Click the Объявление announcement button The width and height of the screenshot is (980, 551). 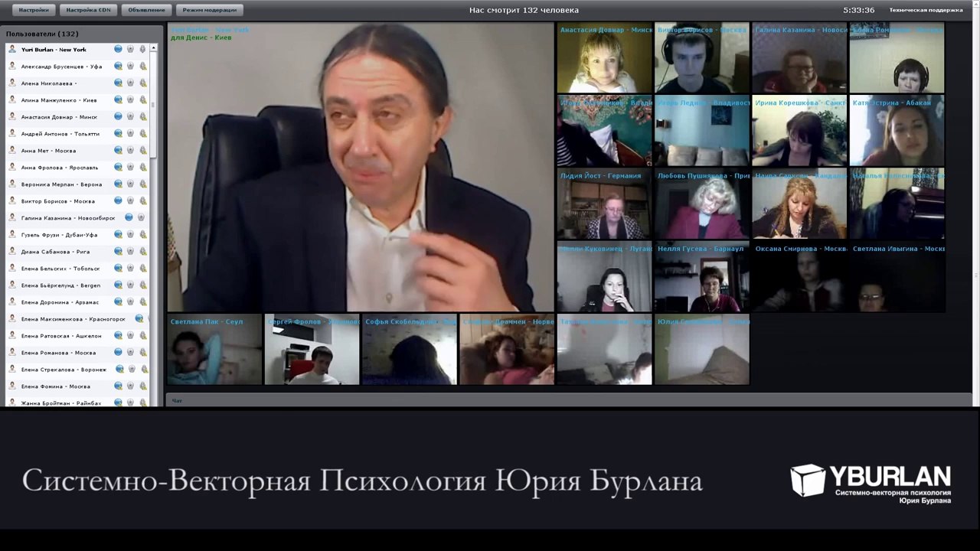(x=146, y=10)
